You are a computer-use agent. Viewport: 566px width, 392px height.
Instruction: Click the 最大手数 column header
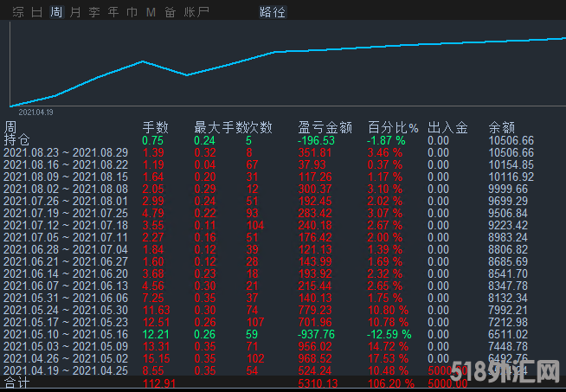point(216,127)
